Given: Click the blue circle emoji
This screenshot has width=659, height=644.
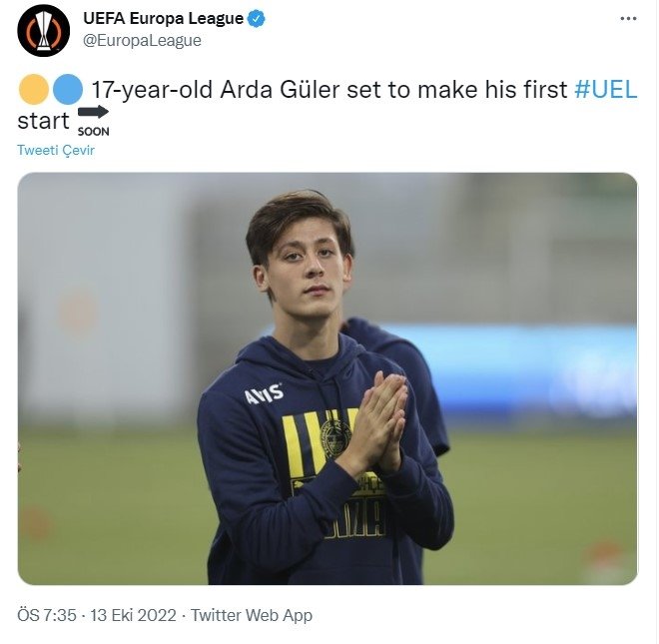Looking at the screenshot, I should (68, 89).
